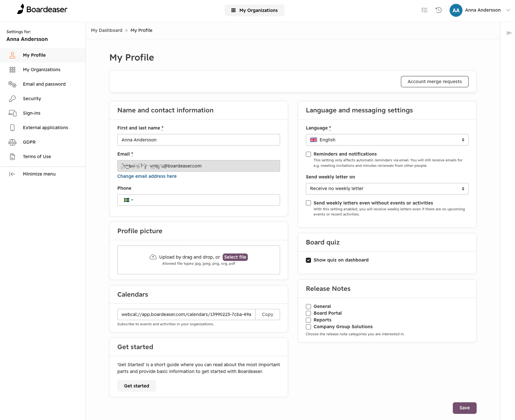The width and height of the screenshot is (515, 420).
Task: Collapse the right panel with arrow icon
Action: pyautogui.click(x=509, y=33)
